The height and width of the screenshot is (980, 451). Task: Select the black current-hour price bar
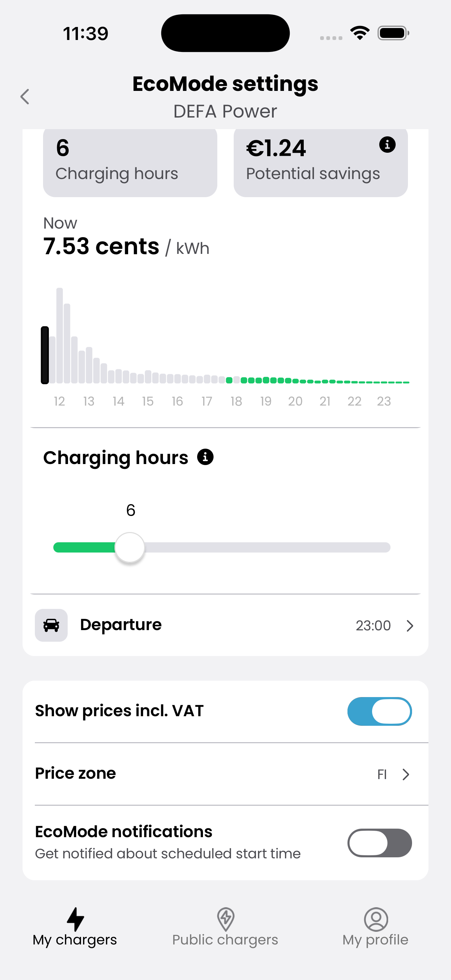coord(45,355)
